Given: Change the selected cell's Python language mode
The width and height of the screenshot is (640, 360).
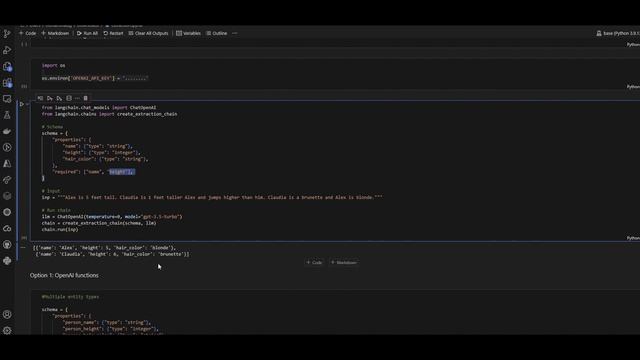Looking at the screenshot, I should pyautogui.click(x=633, y=238).
